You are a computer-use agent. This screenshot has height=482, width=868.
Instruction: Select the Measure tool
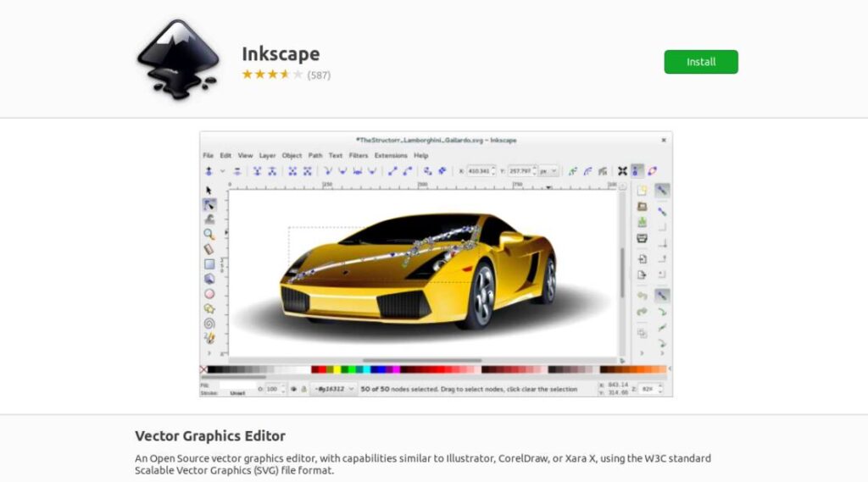[209, 249]
